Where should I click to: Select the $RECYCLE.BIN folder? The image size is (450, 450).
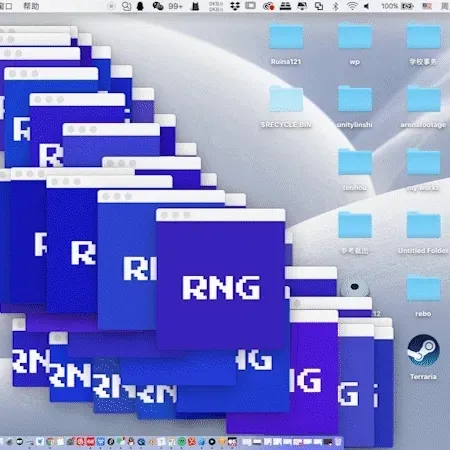click(x=286, y=99)
